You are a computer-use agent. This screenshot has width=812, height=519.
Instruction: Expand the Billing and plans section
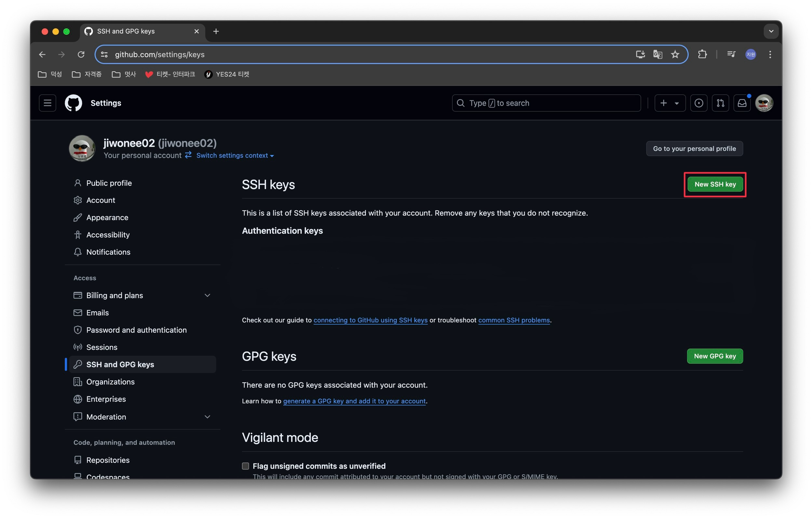tap(207, 295)
